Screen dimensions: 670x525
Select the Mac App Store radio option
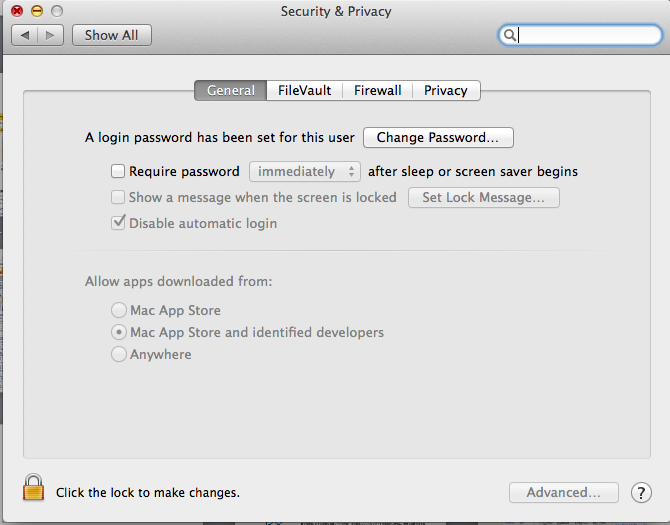(x=119, y=311)
